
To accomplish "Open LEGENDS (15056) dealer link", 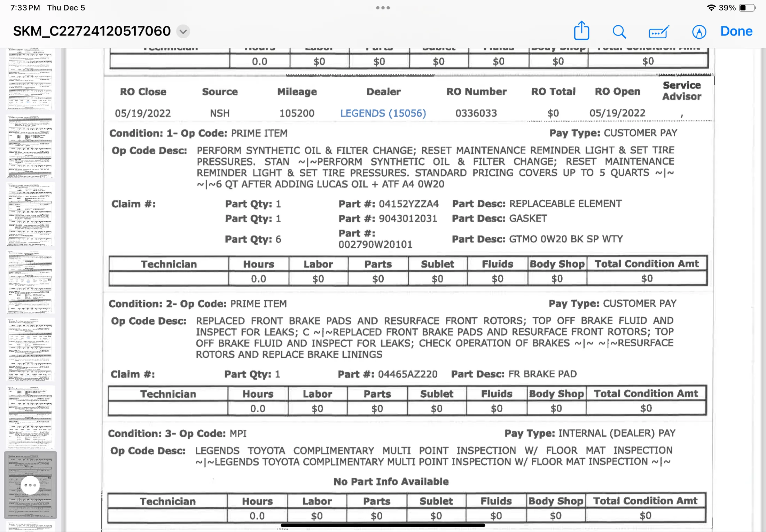I will tap(383, 113).
